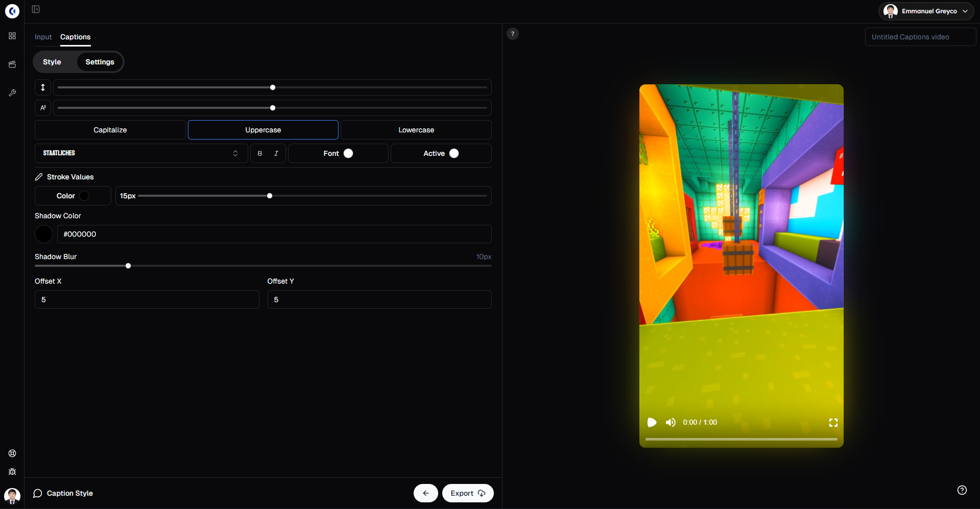Open the Staatliches font dropdown
Screen dimensions: 980x509
click(141, 153)
